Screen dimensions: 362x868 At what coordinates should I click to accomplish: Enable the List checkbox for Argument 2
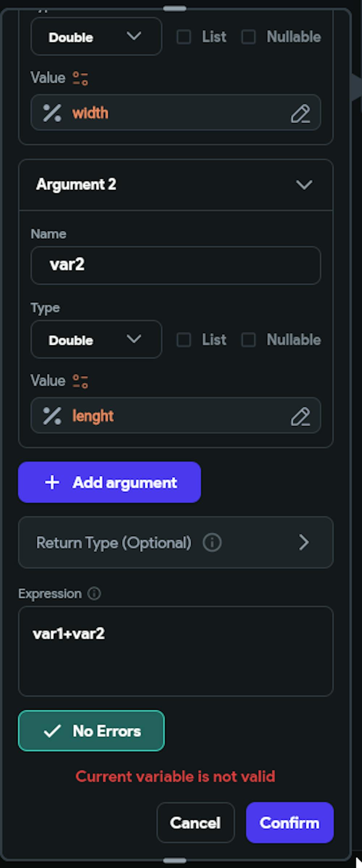[184, 340]
